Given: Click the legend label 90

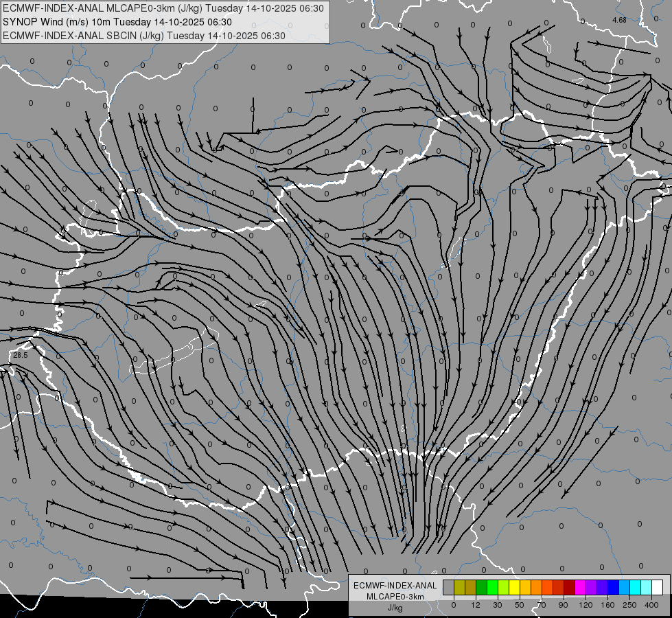Looking at the screenshot, I should (563, 605).
